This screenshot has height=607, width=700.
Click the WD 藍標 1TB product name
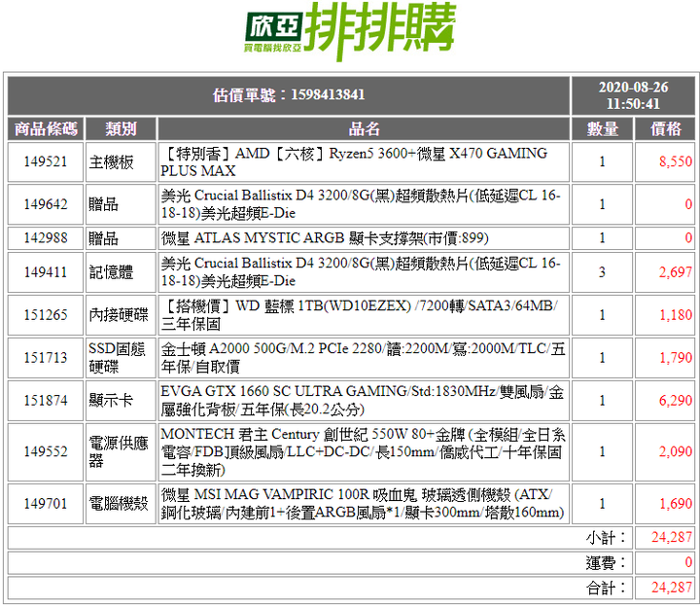point(360,315)
